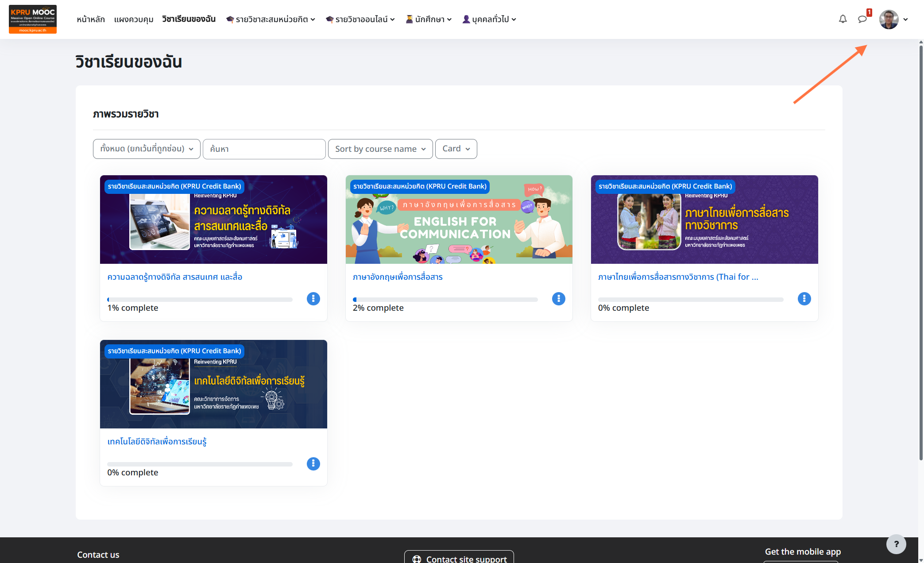The image size is (924, 563).
Task: Click the เทคโนโลยีดิจิทัลเพื่อการเรียนรู้ banner image
Action: click(213, 384)
